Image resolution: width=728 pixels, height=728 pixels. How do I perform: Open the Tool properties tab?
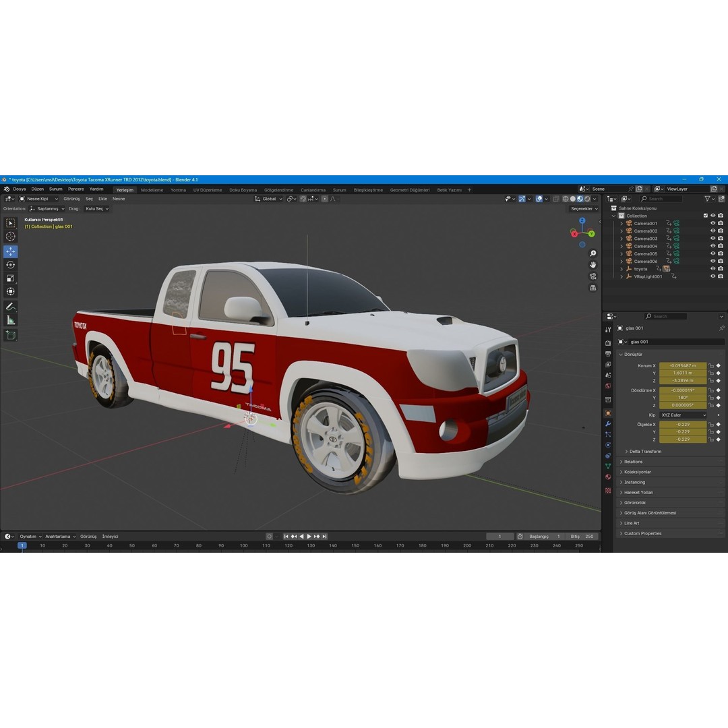coord(608,329)
